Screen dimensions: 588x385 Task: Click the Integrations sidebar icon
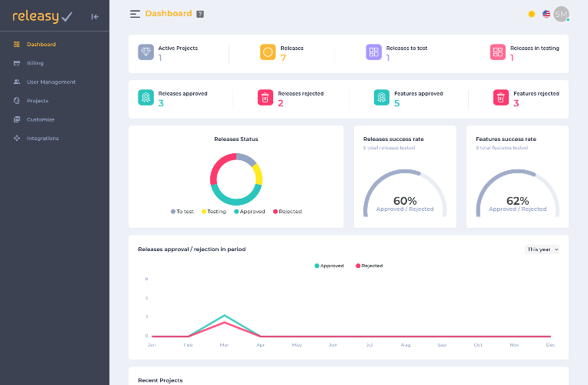16,138
